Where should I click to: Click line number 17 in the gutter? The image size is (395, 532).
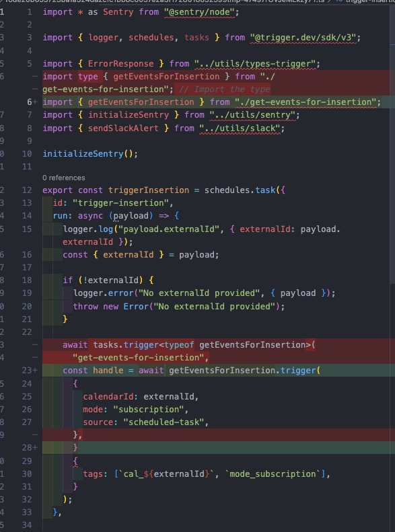27,268
